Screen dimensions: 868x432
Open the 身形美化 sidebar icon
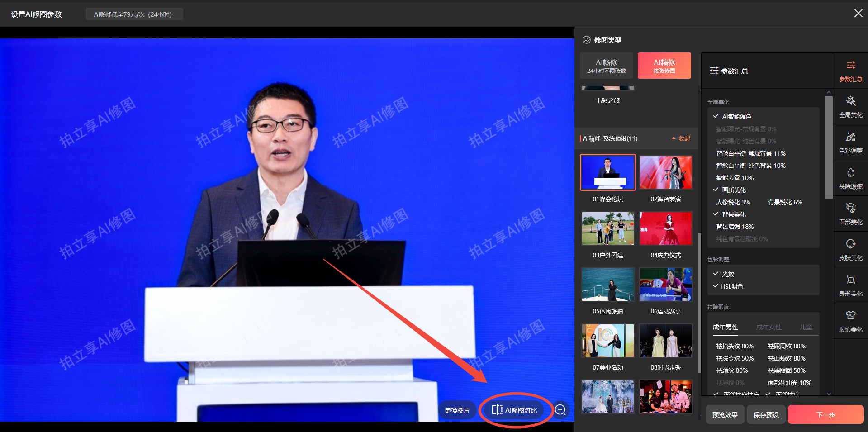tap(850, 285)
